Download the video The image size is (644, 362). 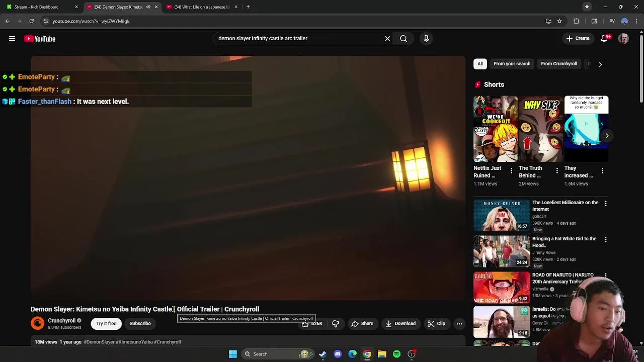pyautogui.click(x=400, y=324)
